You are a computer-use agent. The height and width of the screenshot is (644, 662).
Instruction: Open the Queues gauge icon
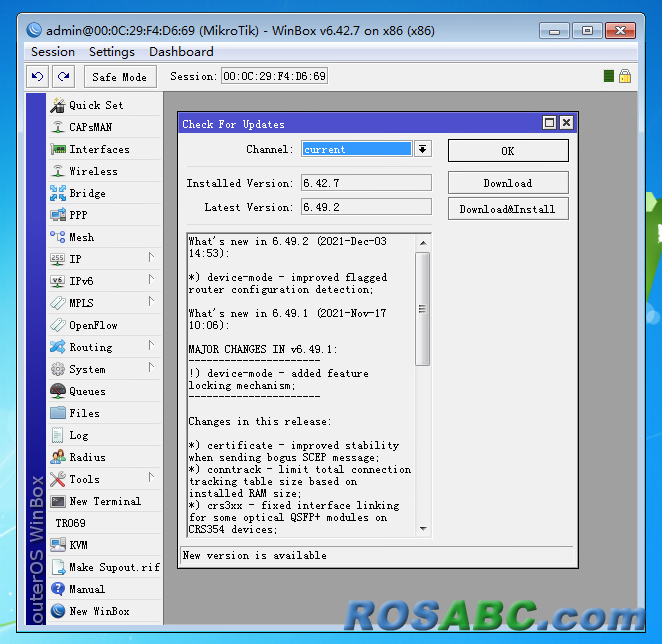click(58, 391)
